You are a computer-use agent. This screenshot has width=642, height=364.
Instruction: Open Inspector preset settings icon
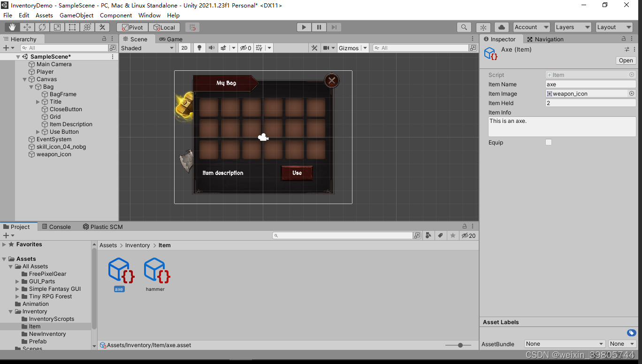pyautogui.click(x=627, y=49)
